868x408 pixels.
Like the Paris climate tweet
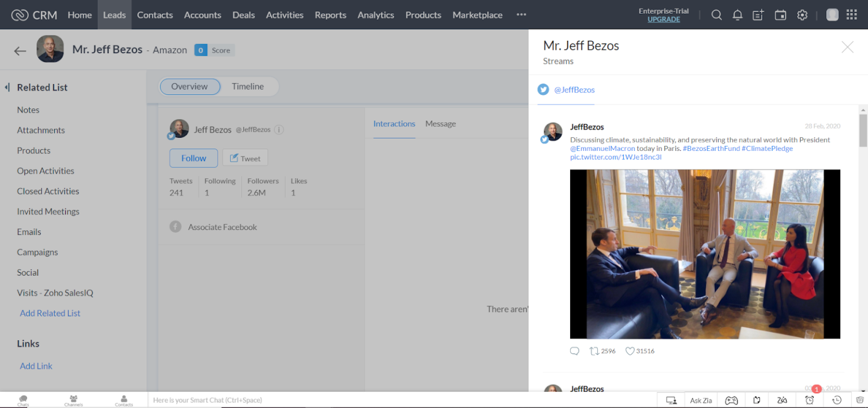tap(629, 350)
